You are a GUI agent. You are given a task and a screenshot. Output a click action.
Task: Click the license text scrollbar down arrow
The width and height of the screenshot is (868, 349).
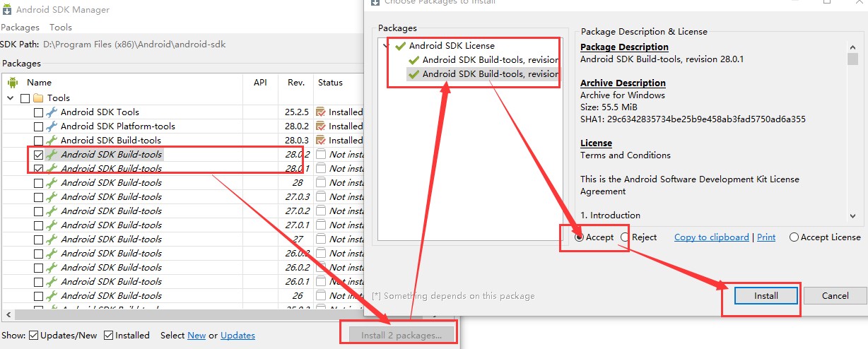[x=852, y=216]
